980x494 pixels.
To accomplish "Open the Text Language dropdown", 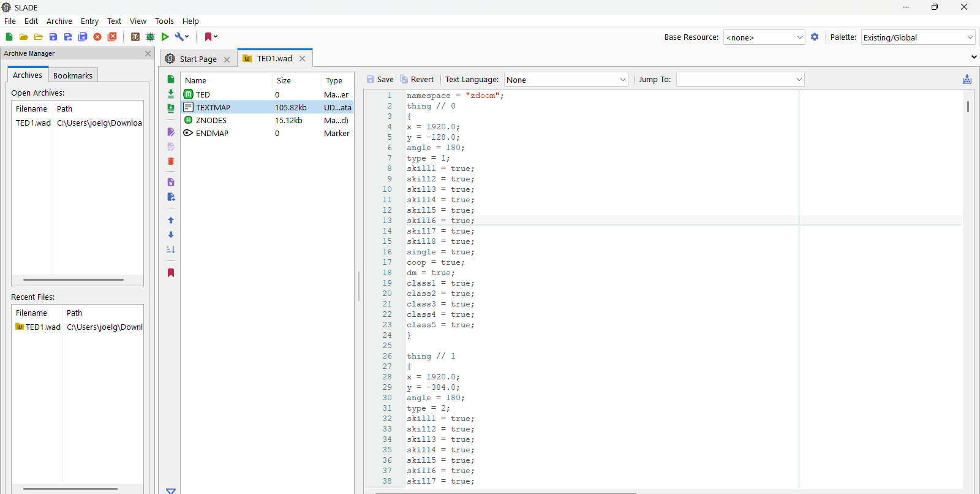I will (566, 80).
